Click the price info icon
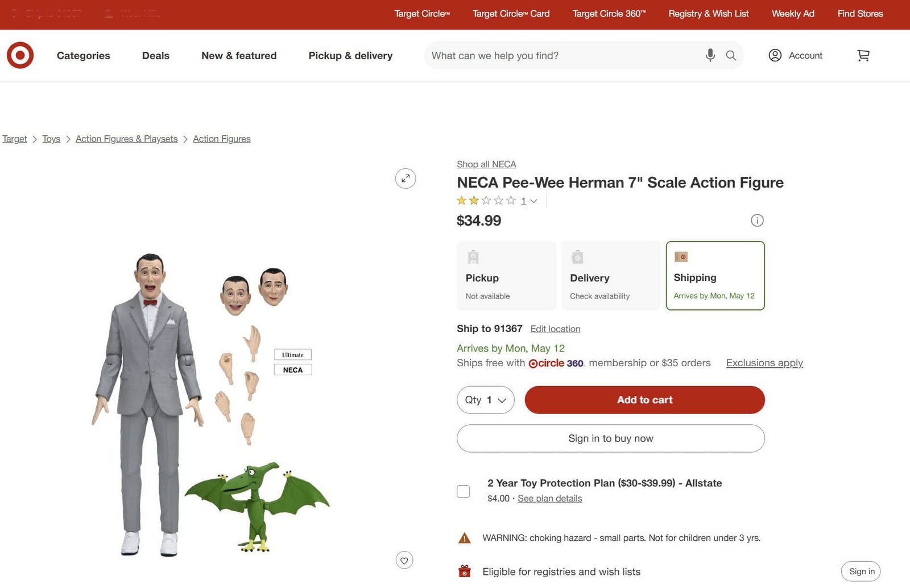This screenshot has height=588, width=910. (757, 221)
